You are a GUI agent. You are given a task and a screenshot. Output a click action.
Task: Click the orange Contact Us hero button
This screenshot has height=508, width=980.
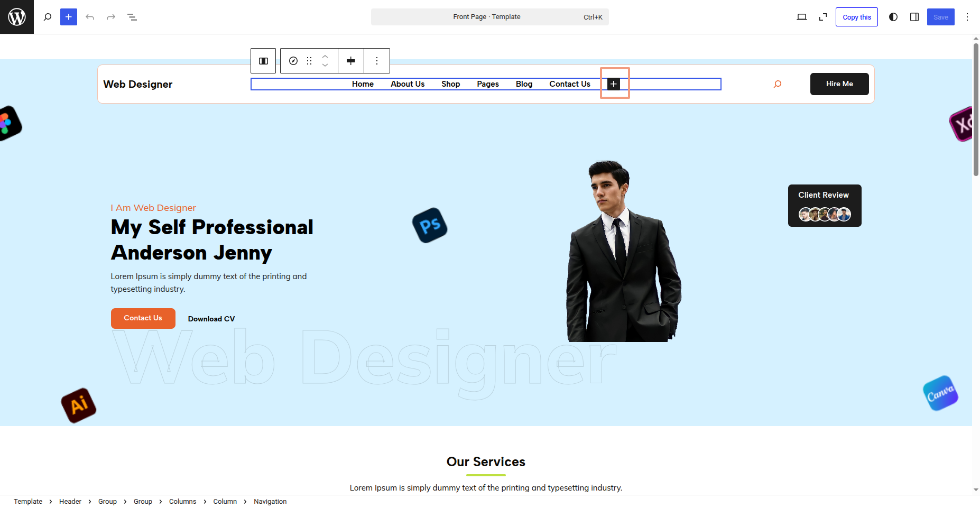click(143, 318)
